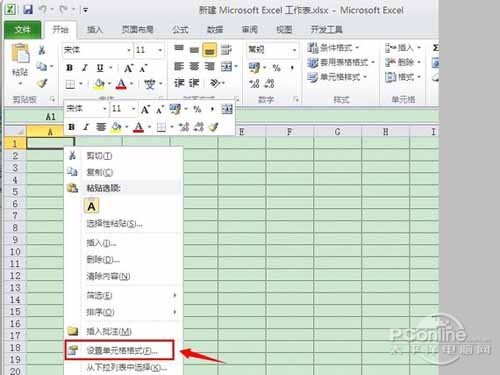Viewport: 500px width, 375px height.
Task: Increase decimal places in ribbon
Action: click(254, 84)
